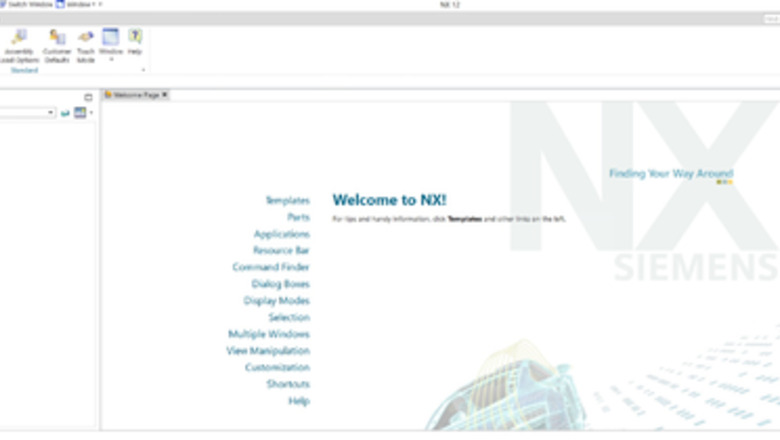
Task: Open the Templates link
Action: 287,201
